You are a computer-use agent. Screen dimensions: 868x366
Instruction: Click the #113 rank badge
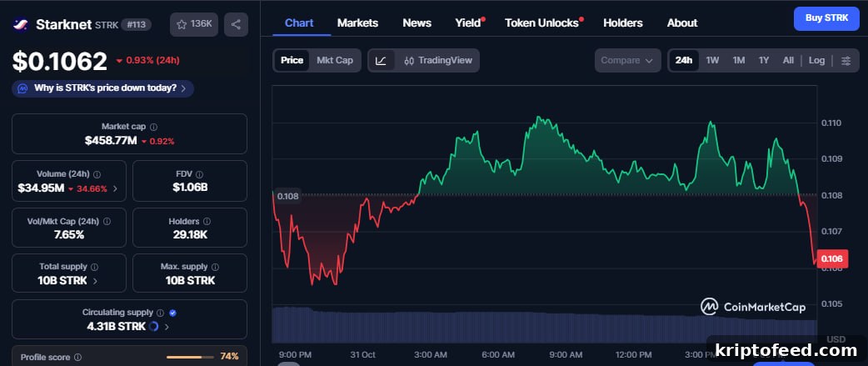(136, 24)
